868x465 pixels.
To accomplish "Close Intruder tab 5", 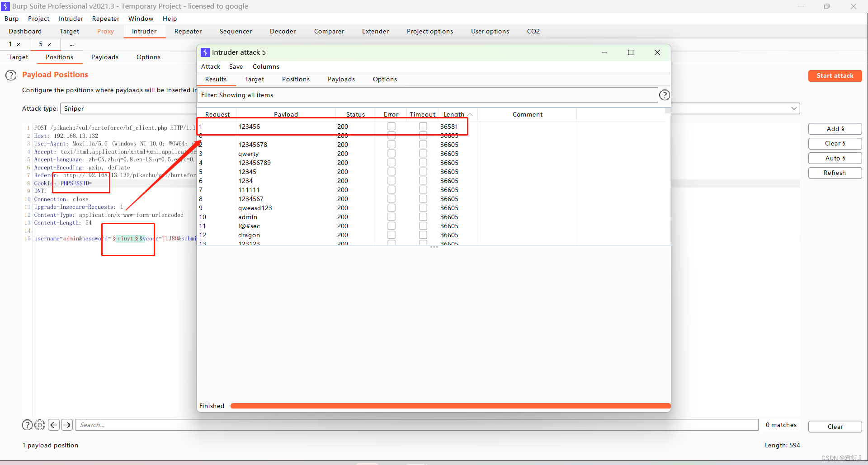I will 49,44.
